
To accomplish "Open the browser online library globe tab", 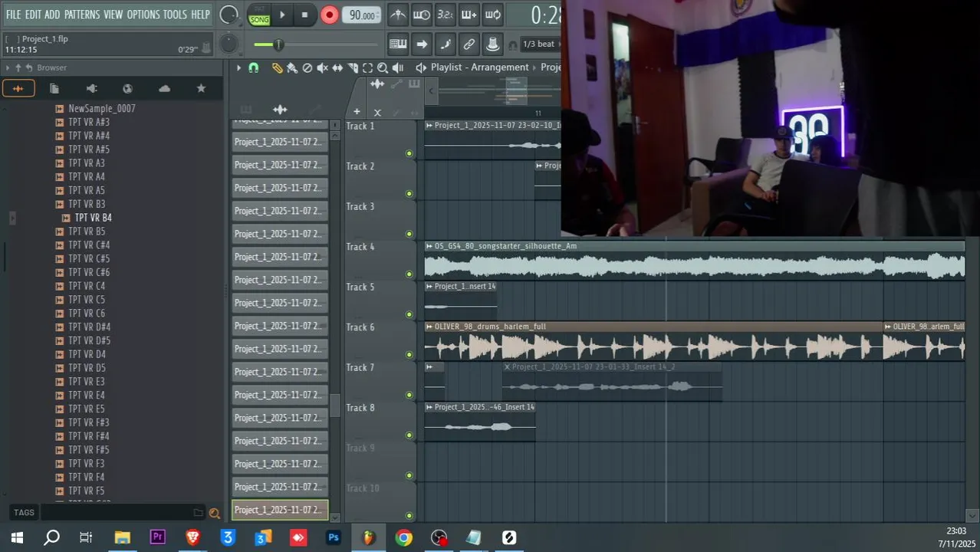I will coord(127,88).
